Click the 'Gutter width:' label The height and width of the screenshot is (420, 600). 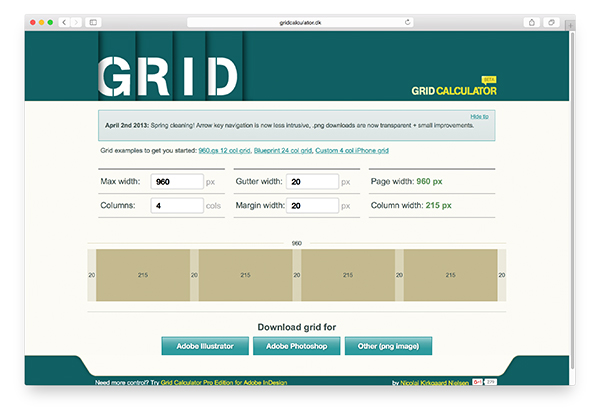[x=259, y=181]
